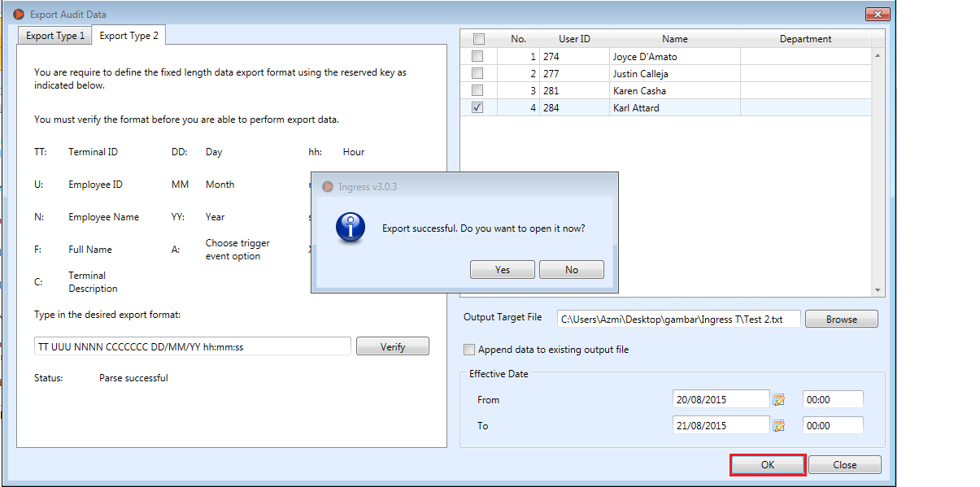
Task: Click User ID 284 cell
Action: (x=575, y=107)
